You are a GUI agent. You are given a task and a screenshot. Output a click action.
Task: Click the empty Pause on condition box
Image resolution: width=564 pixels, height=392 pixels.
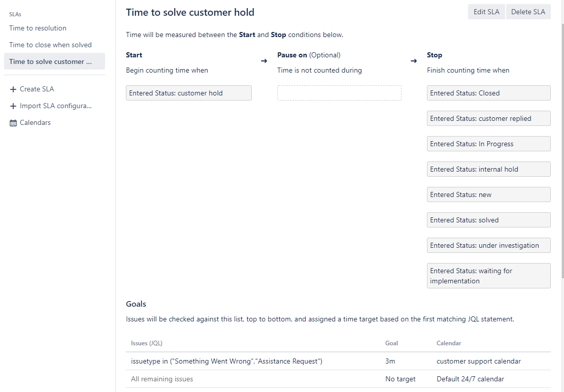339,93
